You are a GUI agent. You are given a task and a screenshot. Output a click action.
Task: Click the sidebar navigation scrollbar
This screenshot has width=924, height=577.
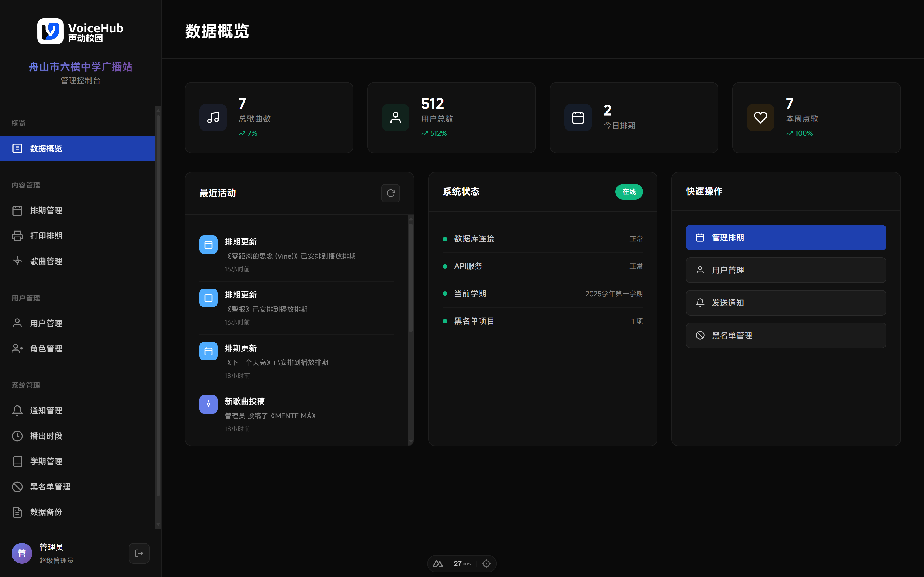click(158, 305)
